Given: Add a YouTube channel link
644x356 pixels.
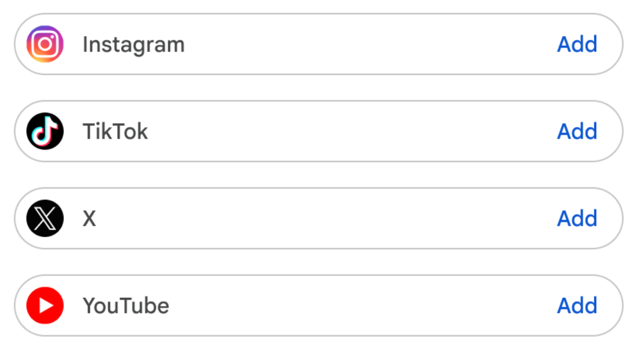Looking at the screenshot, I should coord(577,306).
